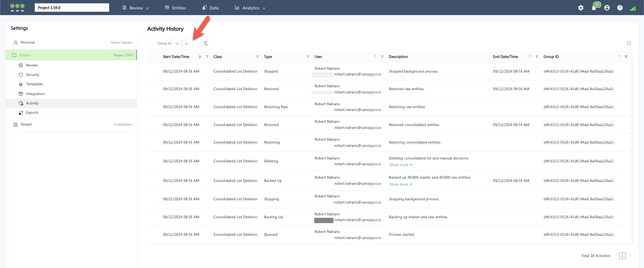Filter the Type column
This screenshot has width=644, height=268.
308,57
